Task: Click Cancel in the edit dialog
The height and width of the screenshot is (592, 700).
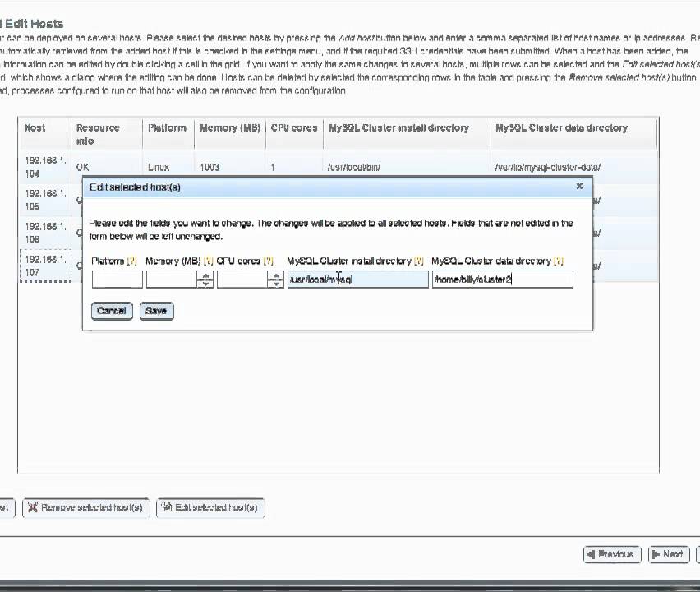Action: [x=112, y=311]
